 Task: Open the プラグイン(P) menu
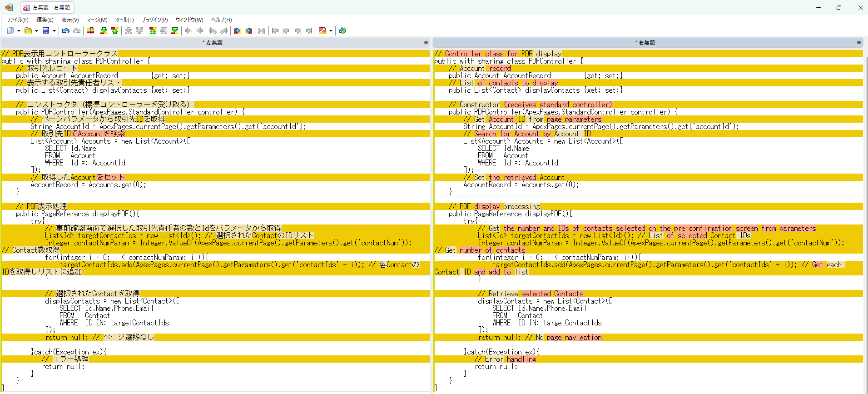click(x=154, y=20)
